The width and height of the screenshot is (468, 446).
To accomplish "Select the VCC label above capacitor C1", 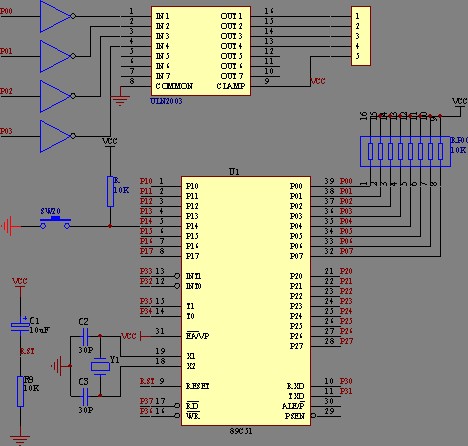I will tap(20, 281).
